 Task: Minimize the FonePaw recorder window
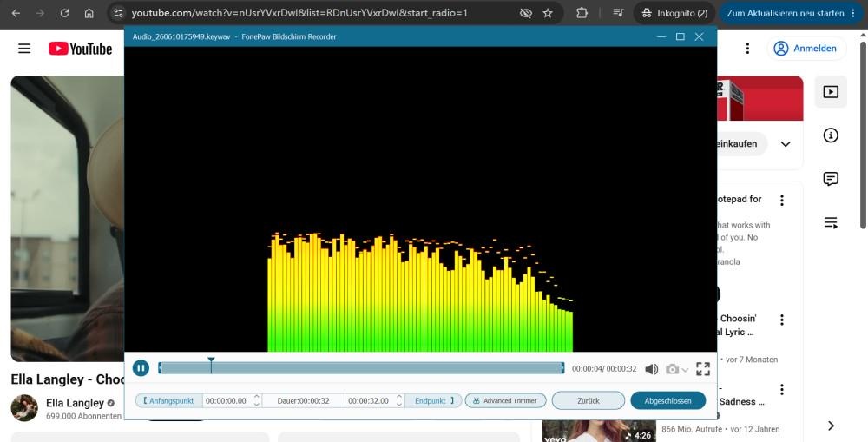point(661,36)
